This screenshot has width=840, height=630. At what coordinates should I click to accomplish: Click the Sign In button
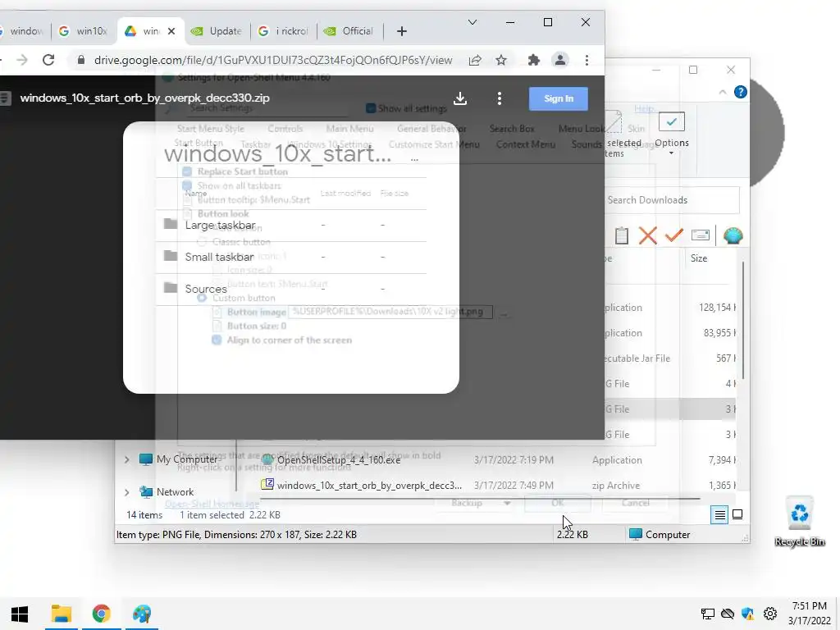558,98
